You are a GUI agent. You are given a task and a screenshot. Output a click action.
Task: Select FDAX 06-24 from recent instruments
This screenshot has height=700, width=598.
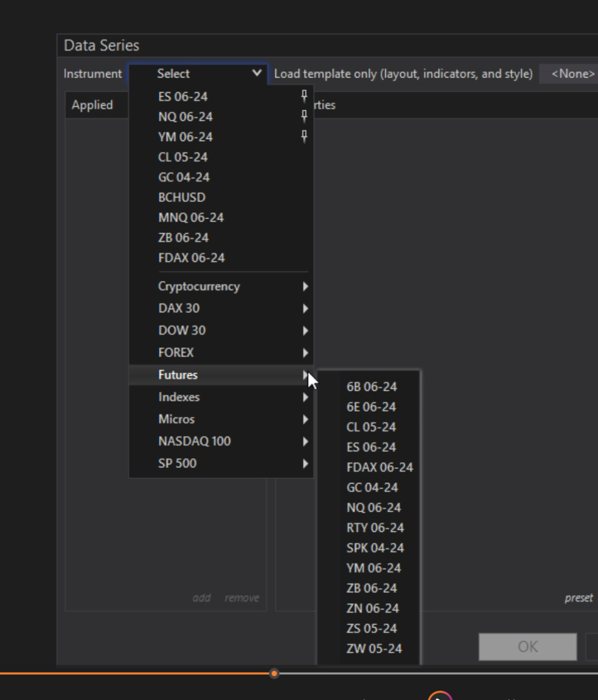pyautogui.click(x=221, y=258)
